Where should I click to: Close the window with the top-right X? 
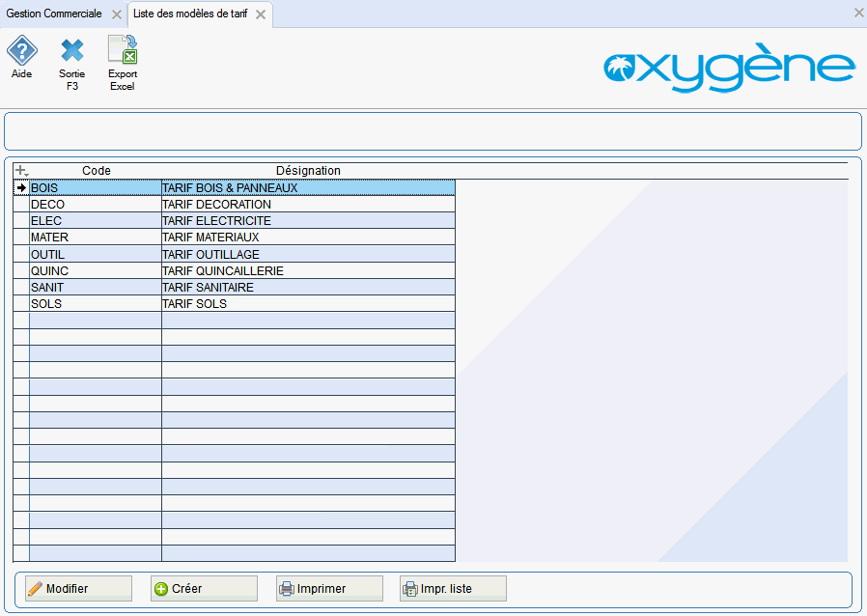point(858,13)
